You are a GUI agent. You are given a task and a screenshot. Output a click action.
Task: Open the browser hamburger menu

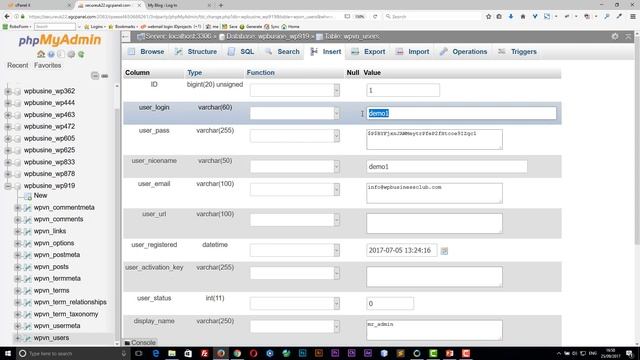click(632, 17)
